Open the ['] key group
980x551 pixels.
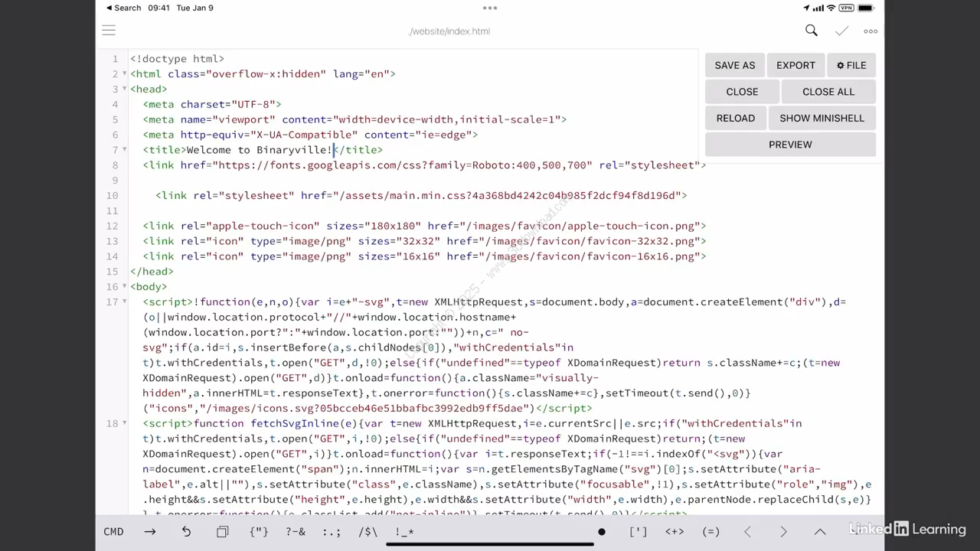coord(638,532)
